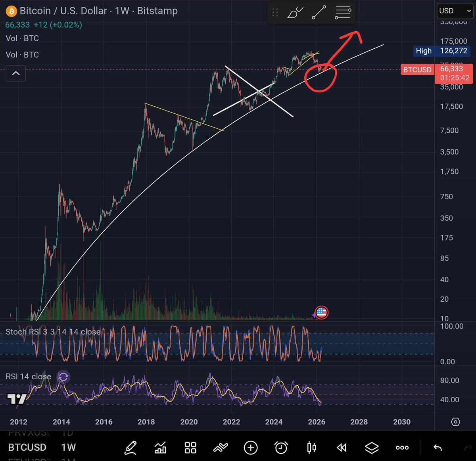Image resolution: width=476 pixels, height=461 pixels.
Task: Create an alert with alarm clock icon
Action: point(281,448)
